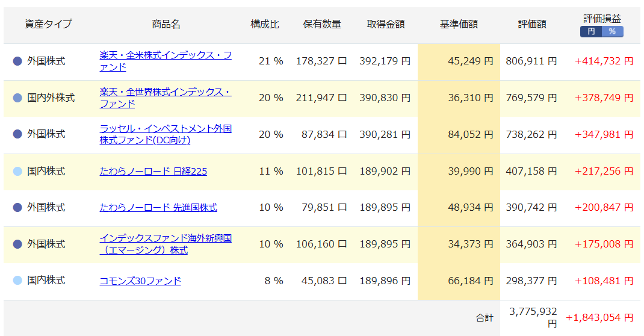Screen dimensions: 644x336
Task: Select profit value +108,481 円
Action: 604,281
